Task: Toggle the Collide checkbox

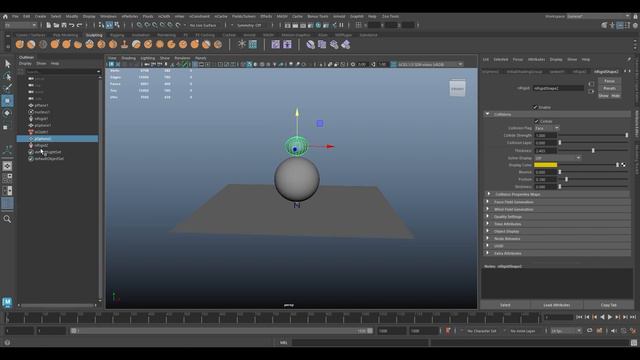Action: coord(536,121)
